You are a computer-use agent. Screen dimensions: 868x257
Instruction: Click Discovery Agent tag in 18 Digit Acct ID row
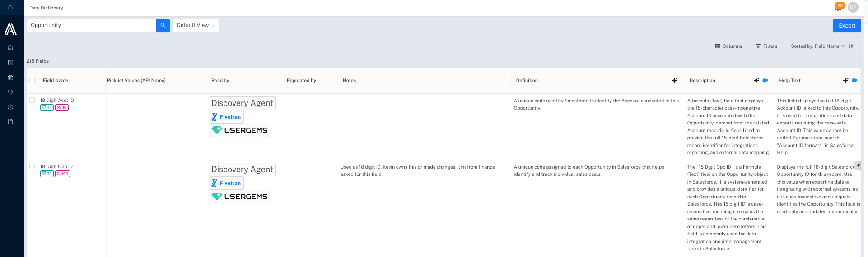point(242,103)
